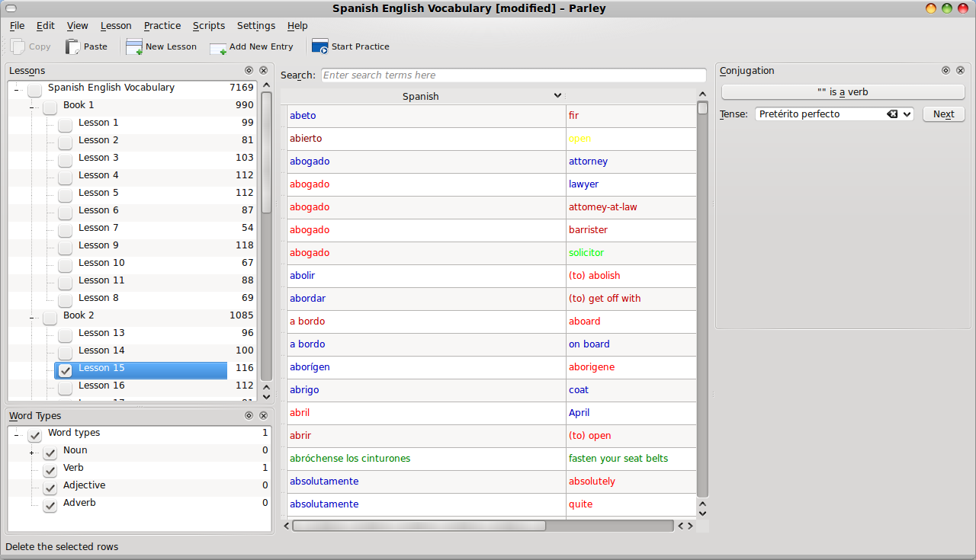This screenshot has height=560, width=976.
Task: Click the Paste toolbar icon
Action: [72, 46]
